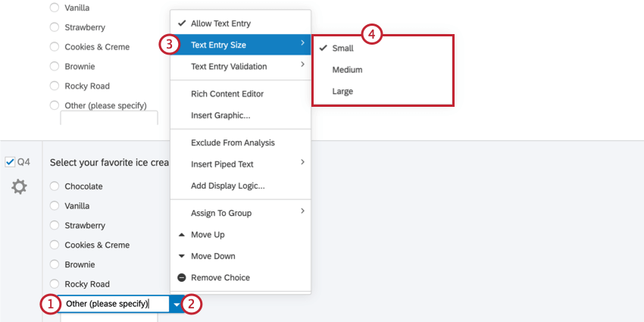Screen dimensions: 644x322
Task: Expand the Text Entry Validation submenu
Action: click(x=241, y=66)
